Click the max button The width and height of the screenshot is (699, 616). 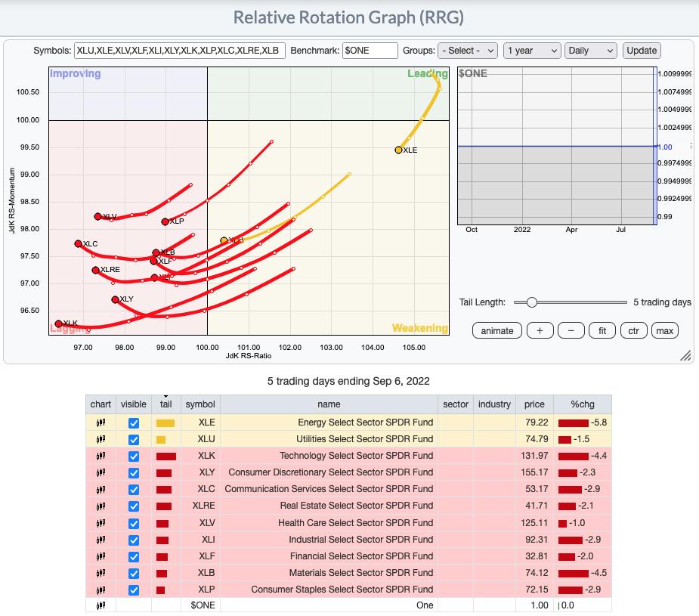point(665,331)
